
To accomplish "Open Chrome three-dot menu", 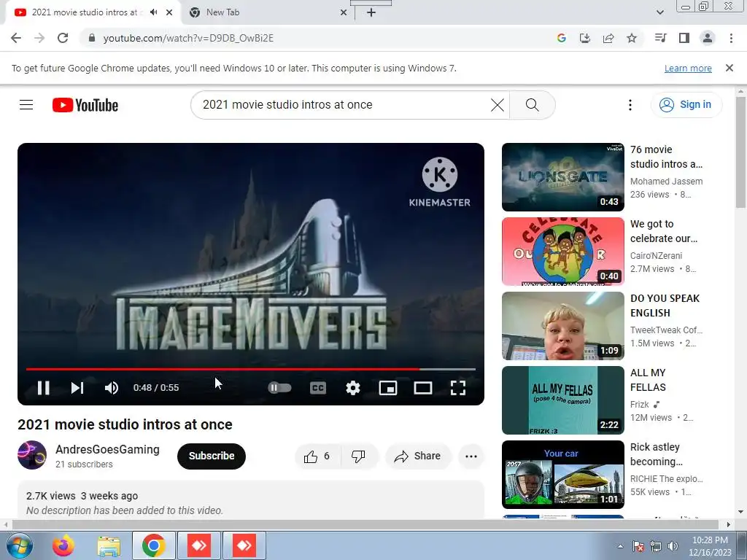I will click(731, 38).
